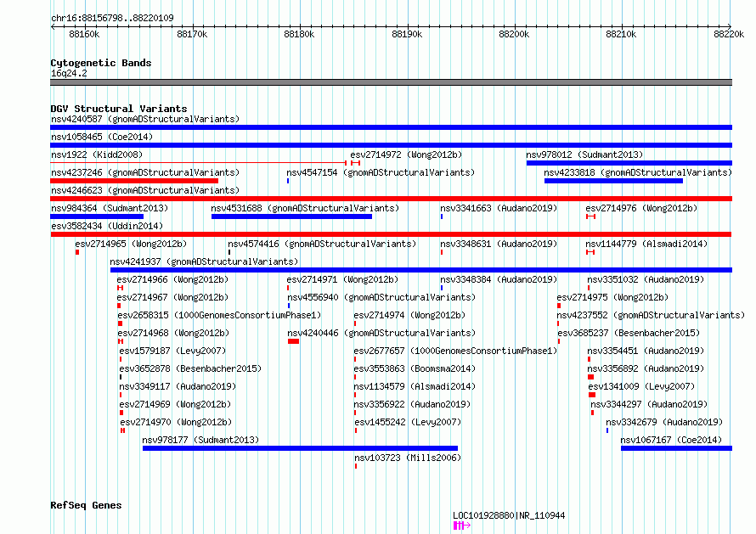Viewport: 756px width, 534px height.
Task: Select nsv4240446 gnomAD variant label
Action: (381, 333)
